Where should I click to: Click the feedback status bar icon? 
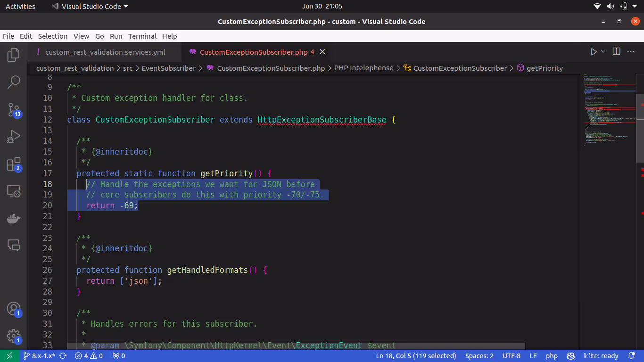(570, 356)
